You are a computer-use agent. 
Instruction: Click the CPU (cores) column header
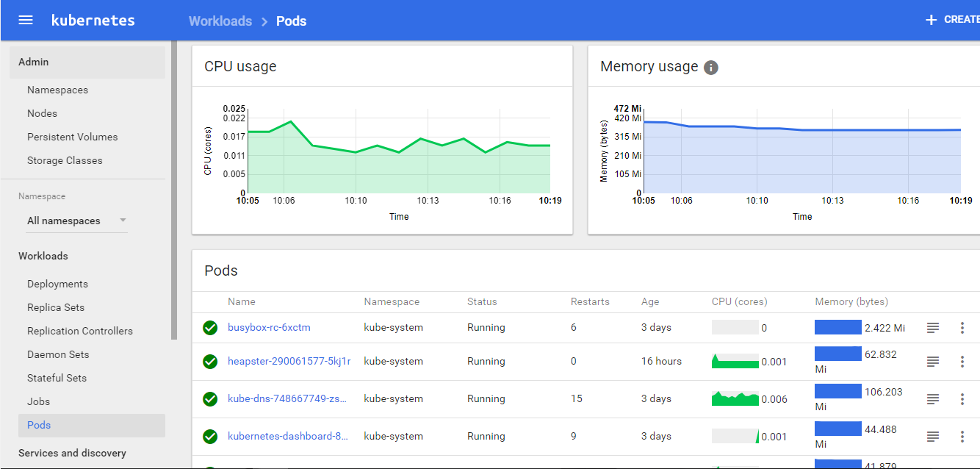(x=739, y=301)
